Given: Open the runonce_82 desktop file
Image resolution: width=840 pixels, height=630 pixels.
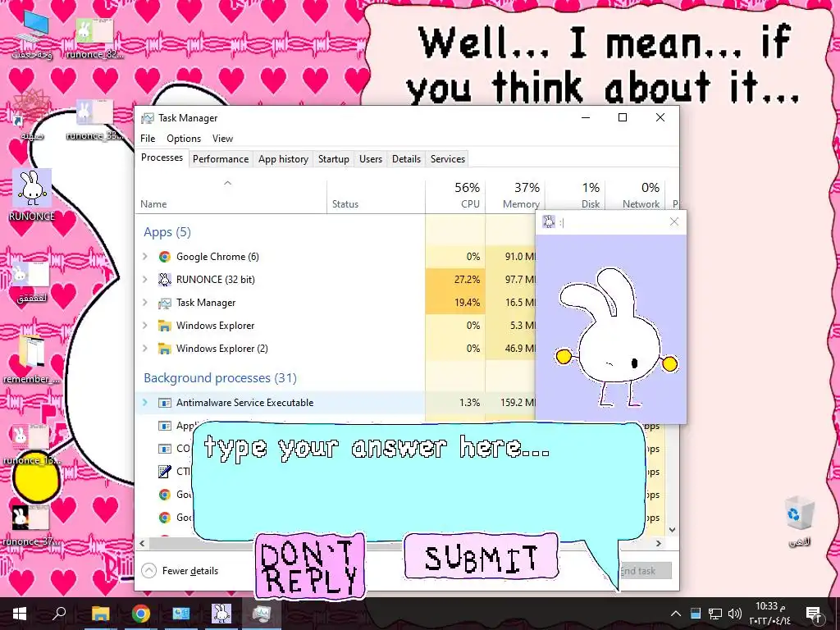Looking at the screenshot, I should tap(94, 38).
